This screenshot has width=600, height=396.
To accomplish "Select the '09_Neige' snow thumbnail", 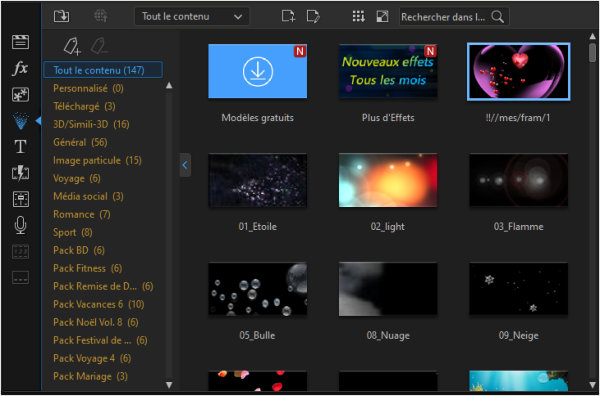I will tap(519, 289).
